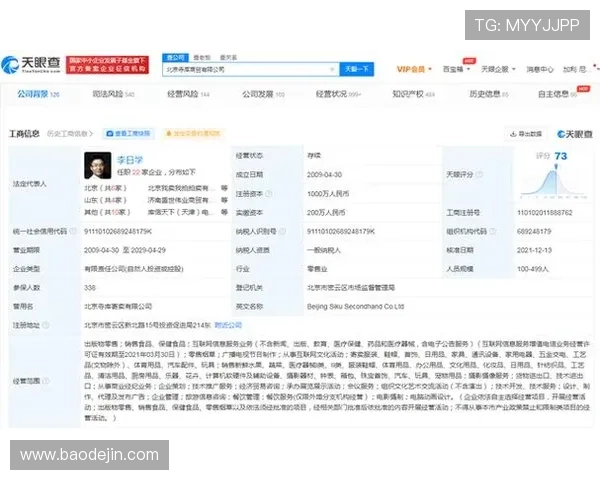Switch to the 司法风险 tab

click(113, 94)
